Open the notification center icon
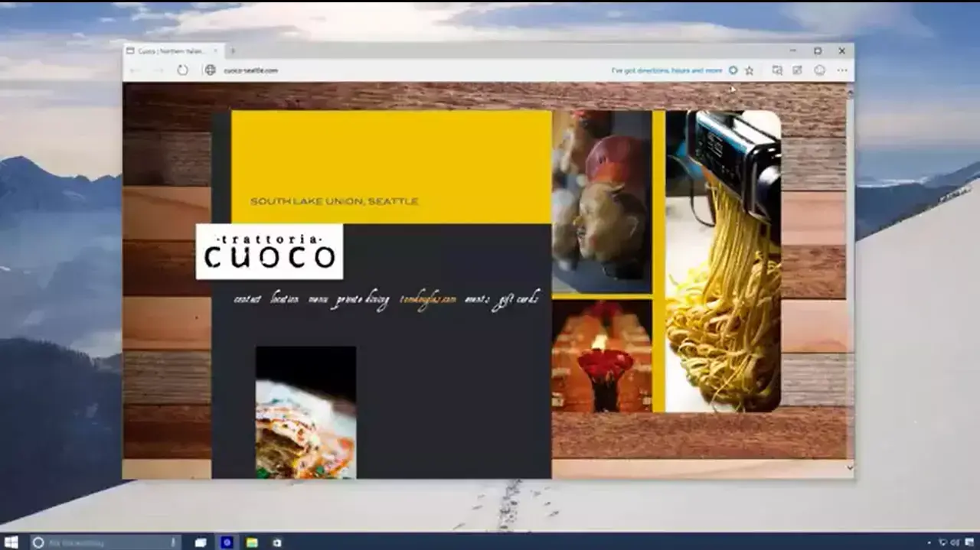 (968, 542)
